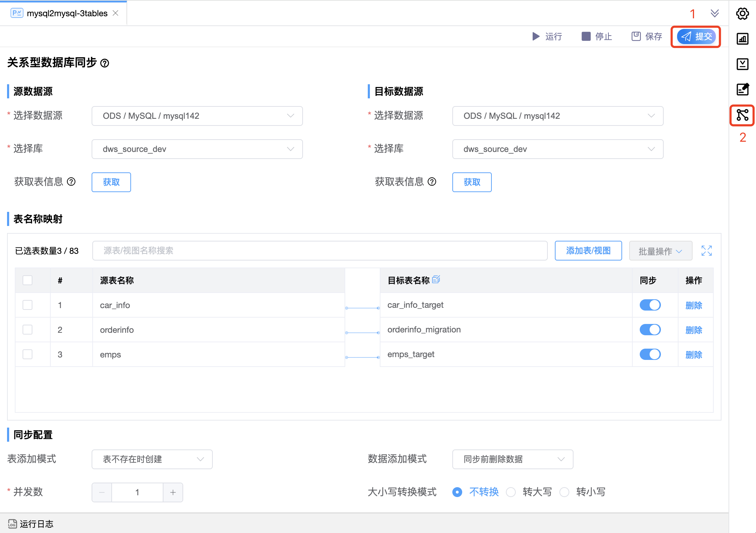Expand the 数据添加模式 dropdown

pos(513,459)
